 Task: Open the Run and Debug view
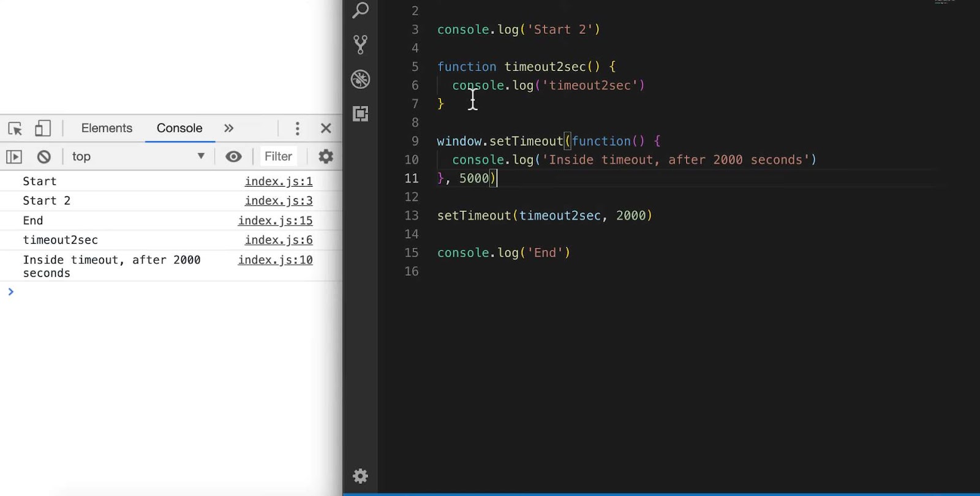coord(360,79)
